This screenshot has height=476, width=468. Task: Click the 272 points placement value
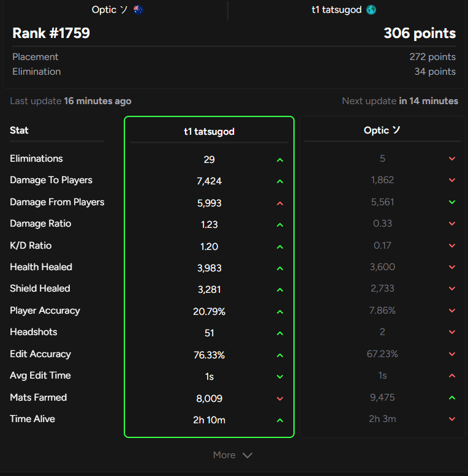coord(432,57)
